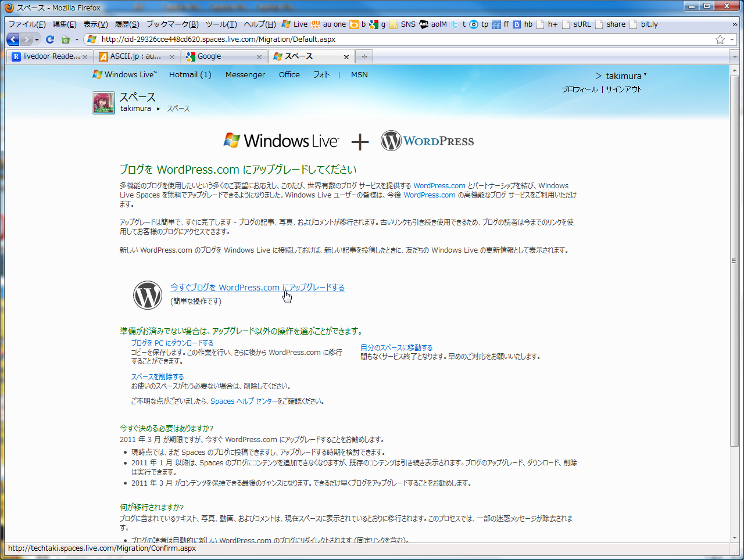Open the 編集(E) menu

coord(65,24)
